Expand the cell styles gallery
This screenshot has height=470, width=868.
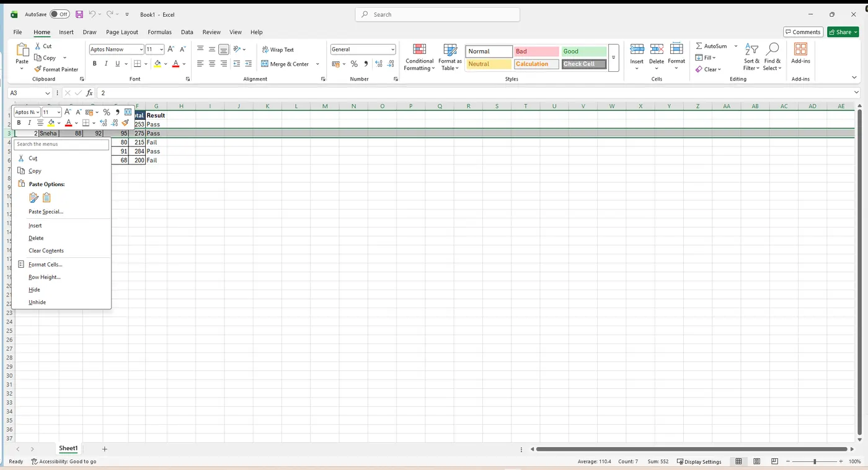(x=614, y=58)
